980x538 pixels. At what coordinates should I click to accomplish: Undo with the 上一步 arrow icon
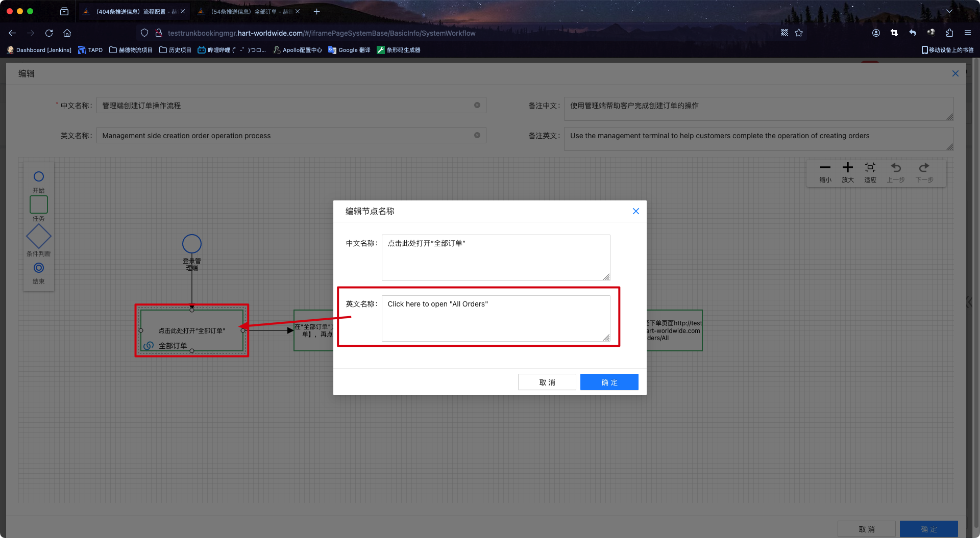pyautogui.click(x=896, y=168)
